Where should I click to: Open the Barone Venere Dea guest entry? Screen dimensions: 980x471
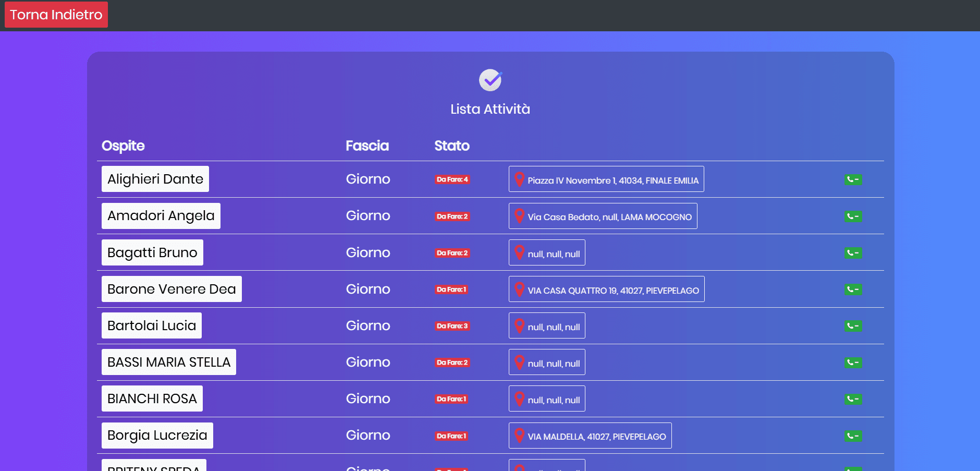[x=171, y=289]
